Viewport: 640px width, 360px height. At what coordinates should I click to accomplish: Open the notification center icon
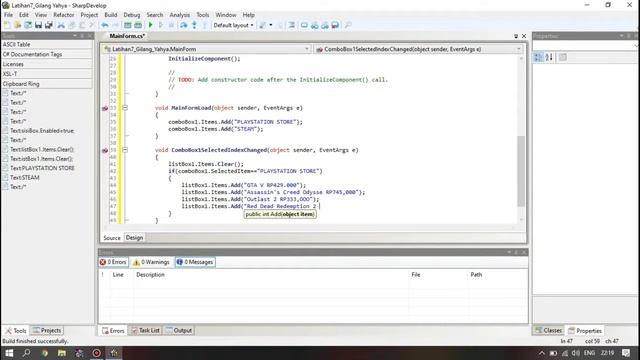(x=626, y=353)
